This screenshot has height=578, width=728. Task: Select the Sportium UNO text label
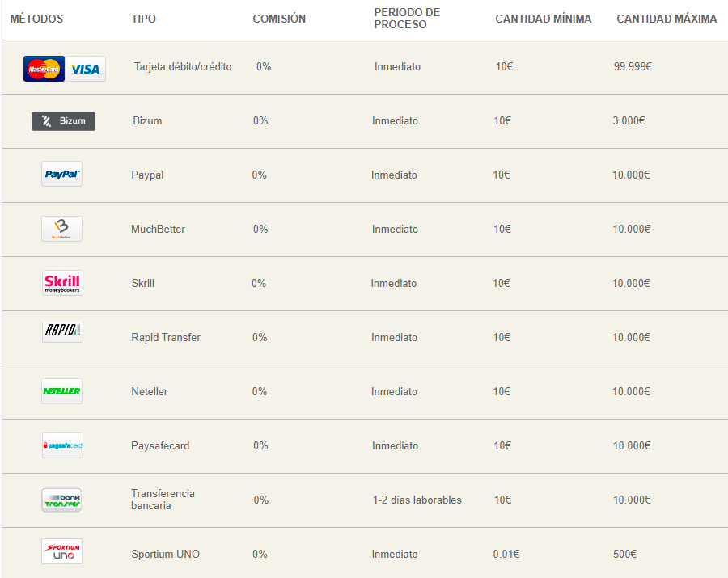click(x=165, y=554)
